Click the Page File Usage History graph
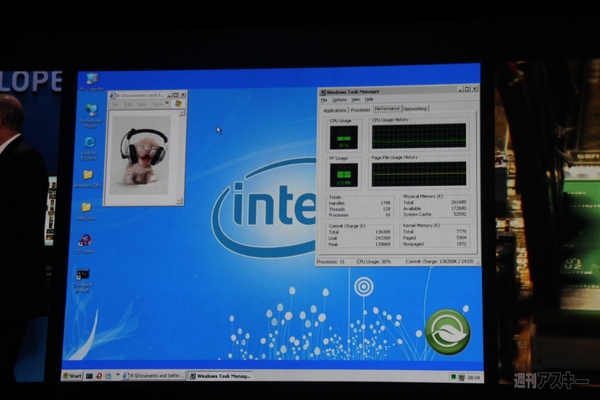 coord(419,174)
